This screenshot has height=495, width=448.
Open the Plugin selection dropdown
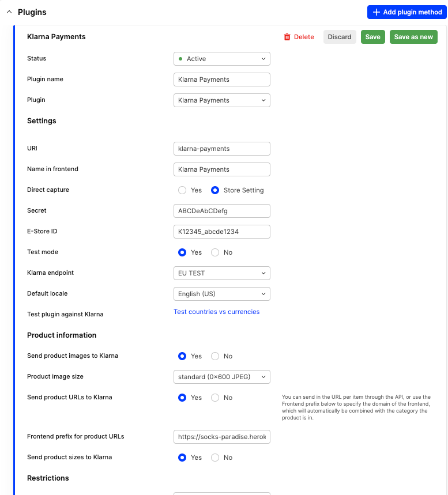point(221,100)
